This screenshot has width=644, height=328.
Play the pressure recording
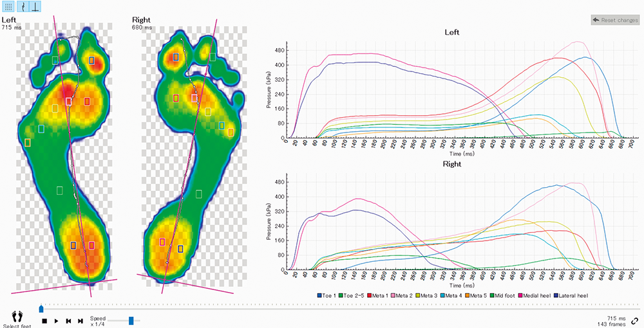pos(56,320)
